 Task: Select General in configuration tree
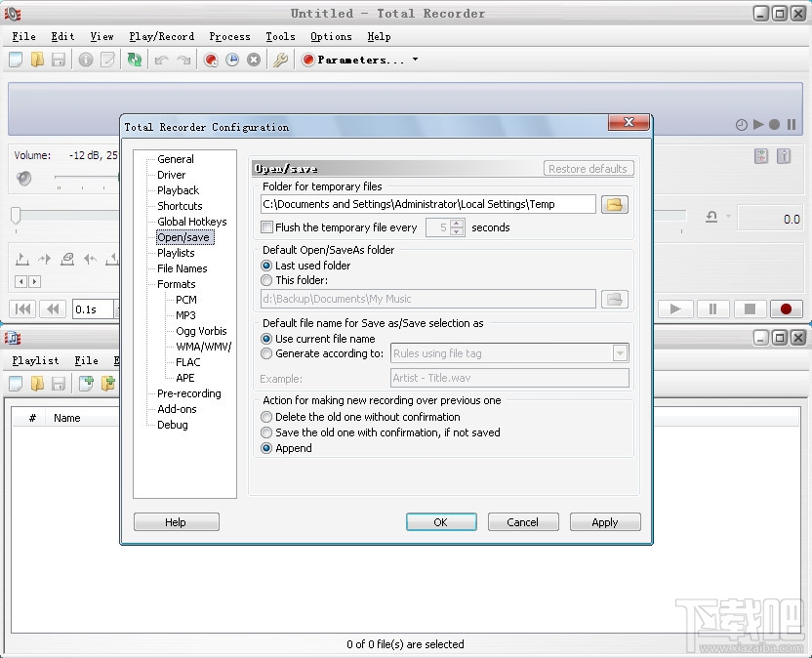(x=176, y=159)
